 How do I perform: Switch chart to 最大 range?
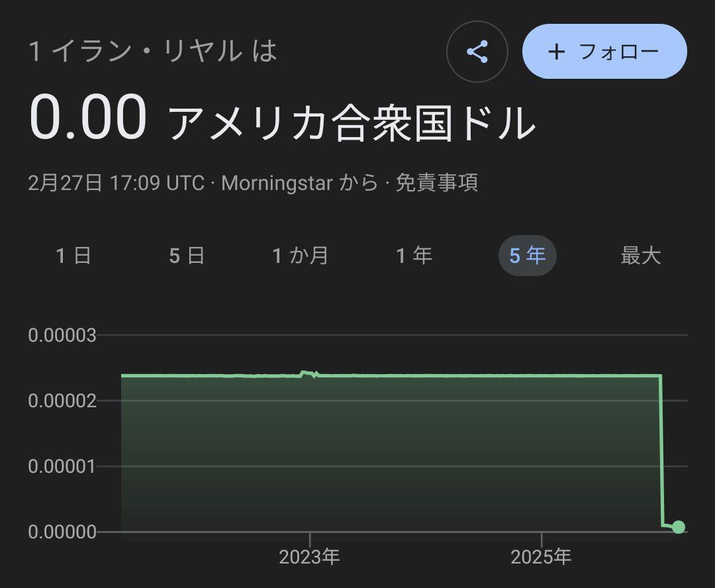click(x=641, y=256)
